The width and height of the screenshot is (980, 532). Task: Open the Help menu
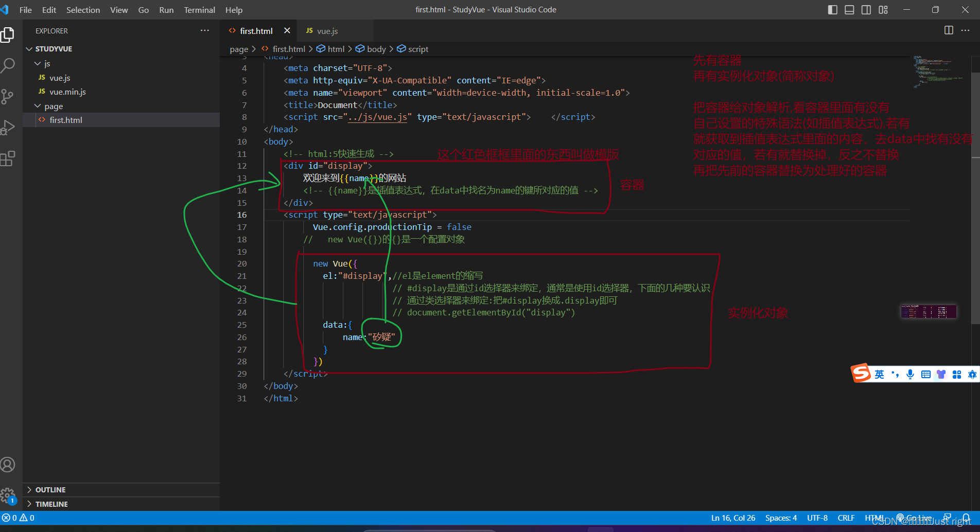pyautogui.click(x=234, y=10)
